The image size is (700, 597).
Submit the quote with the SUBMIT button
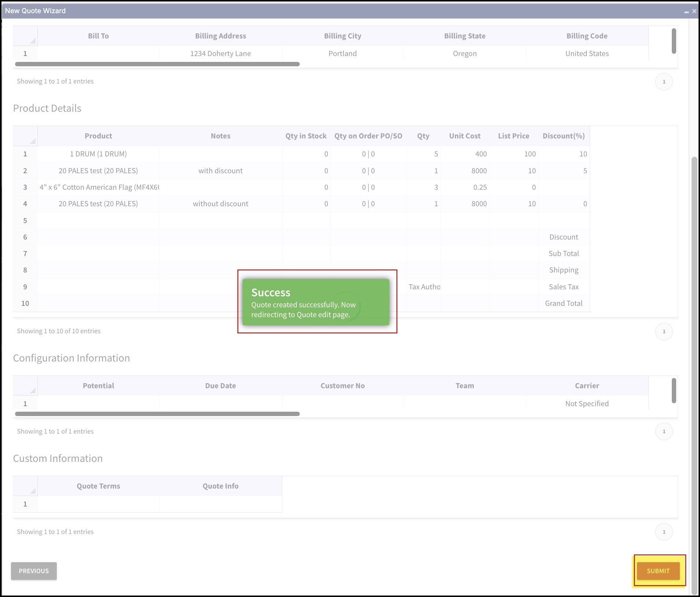[x=658, y=571]
